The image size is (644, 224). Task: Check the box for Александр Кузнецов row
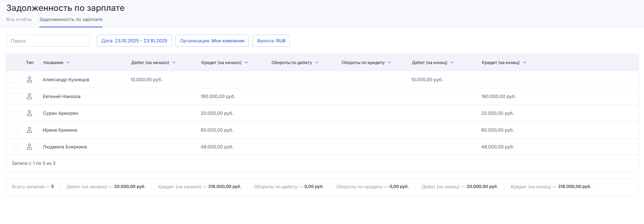point(15,79)
